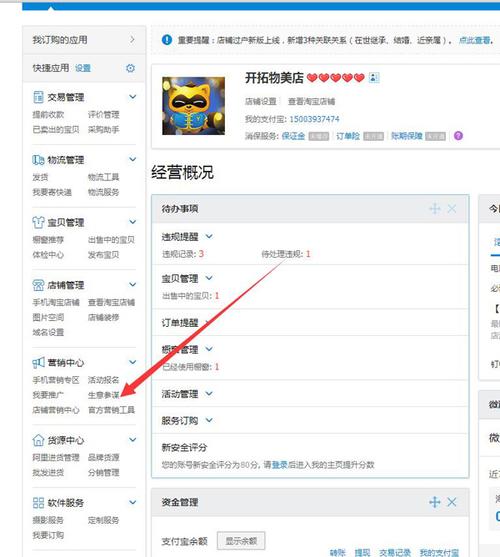500x557 pixels.
Task: Collapse the sidebar 宝贝管理 section chevron
Action: [x=132, y=222]
